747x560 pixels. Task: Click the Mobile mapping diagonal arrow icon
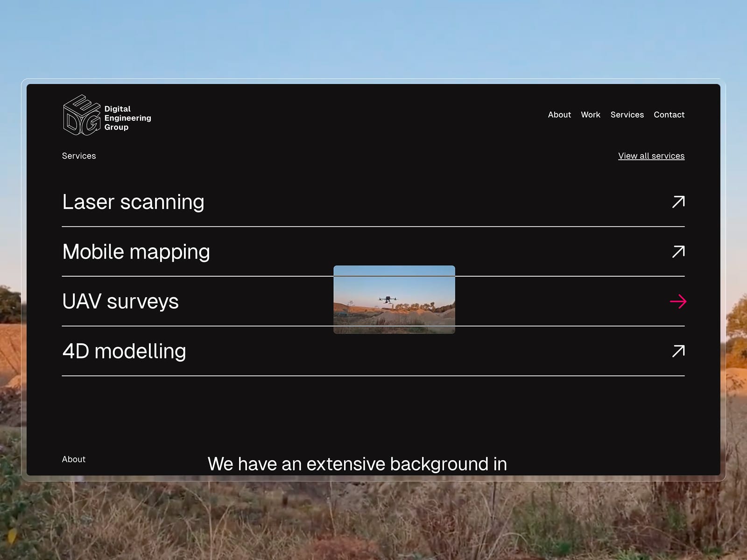(678, 252)
